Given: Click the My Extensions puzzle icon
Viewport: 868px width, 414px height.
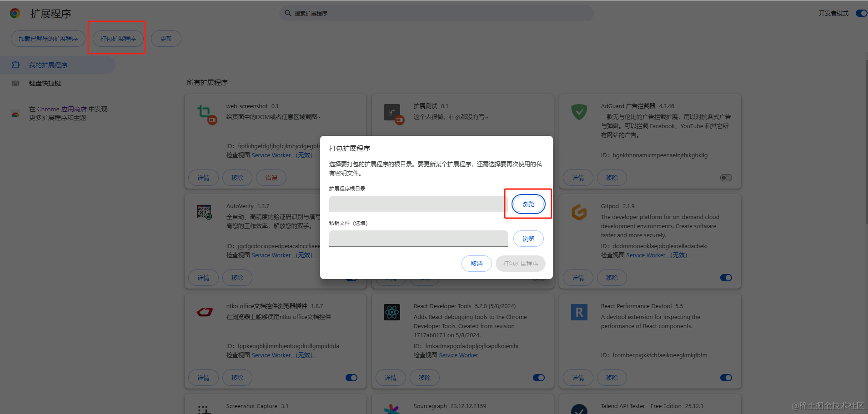Looking at the screenshot, I should tap(15, 65).
